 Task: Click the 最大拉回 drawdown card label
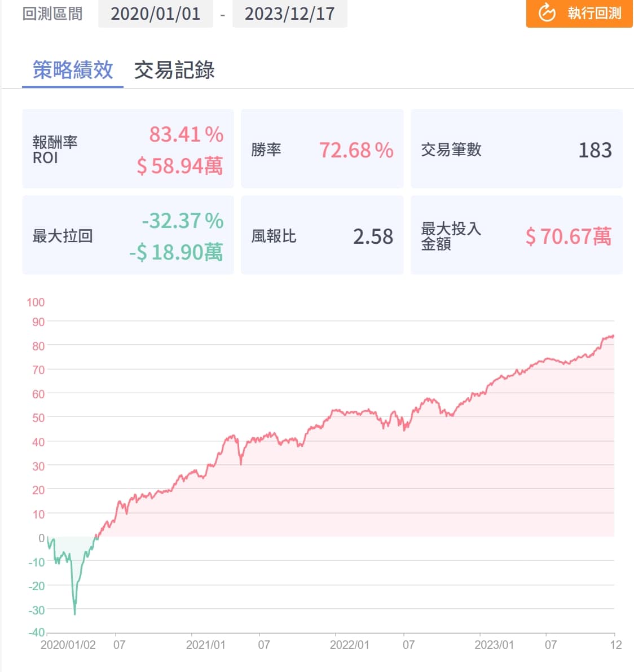click(x=63, y=236)
